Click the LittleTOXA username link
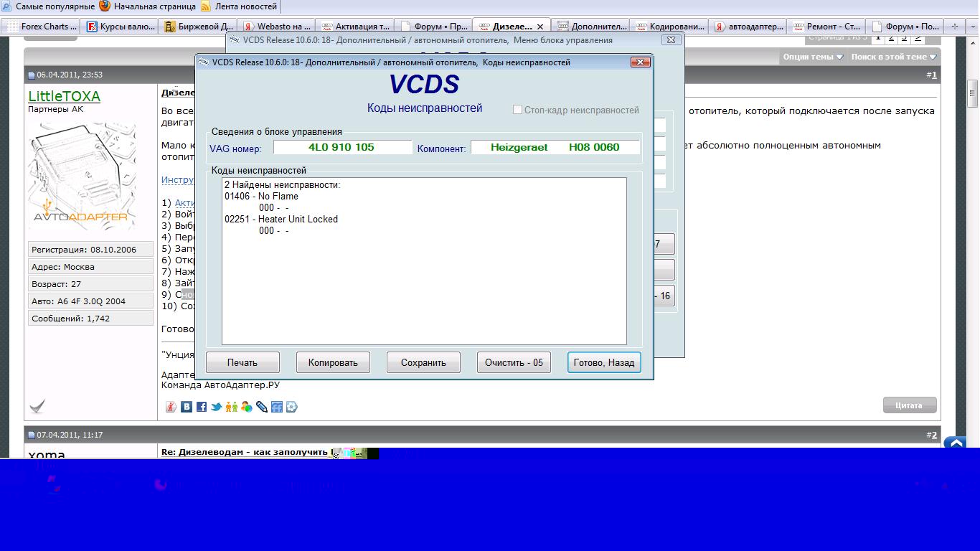This screenshot has width=980, height=551. [x=65, y=96]
